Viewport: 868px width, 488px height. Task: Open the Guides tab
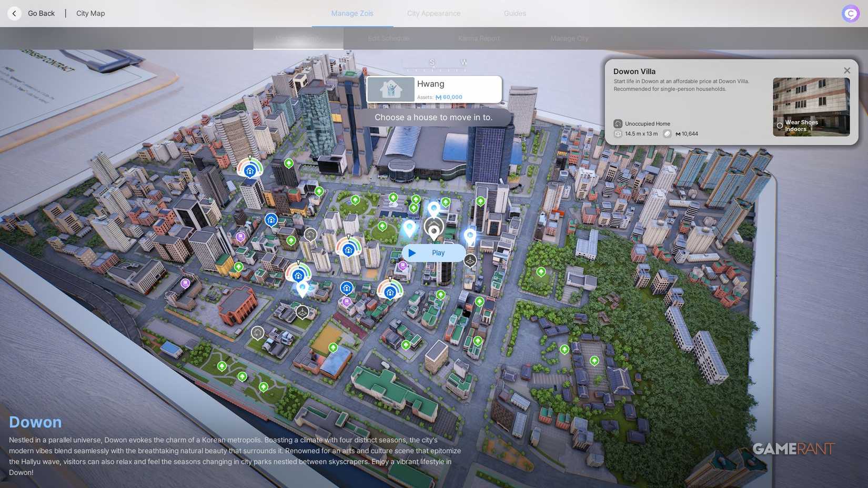pyautogui.click(x=514, y=14)
